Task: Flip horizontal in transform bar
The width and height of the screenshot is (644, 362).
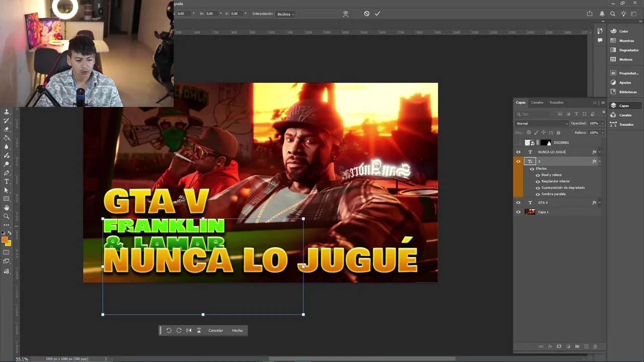Action: point(189,330)
